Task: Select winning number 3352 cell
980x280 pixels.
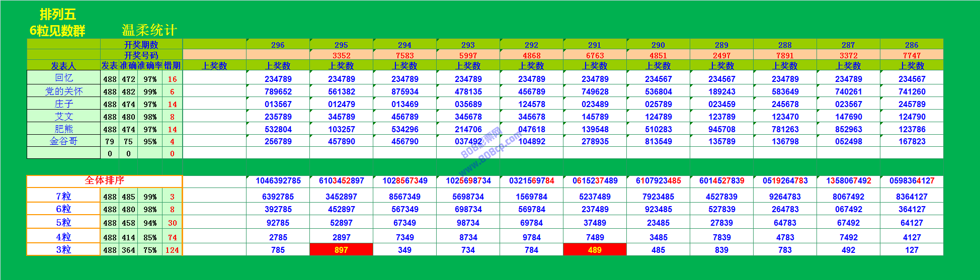Action: [341, 55]
